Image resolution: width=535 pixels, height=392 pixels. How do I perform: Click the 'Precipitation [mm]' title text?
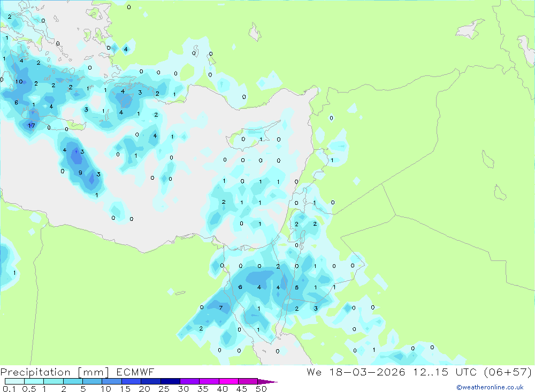point(55,372)
